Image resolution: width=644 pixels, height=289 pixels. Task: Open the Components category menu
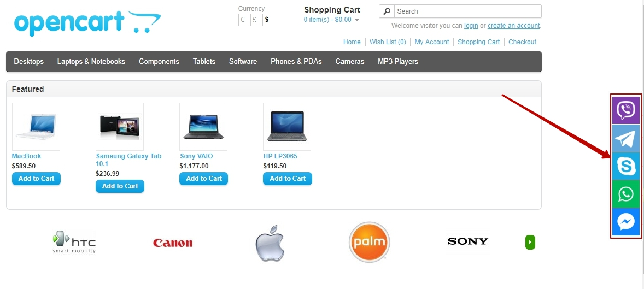tap(159, 62)
